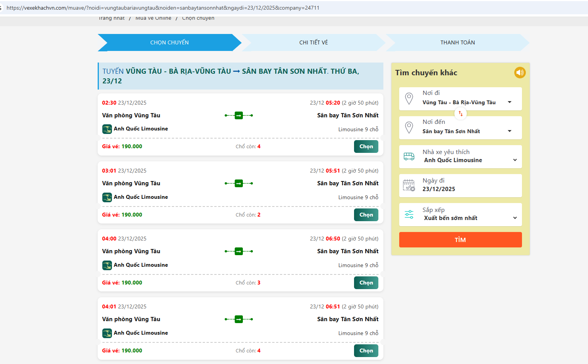Click the speaker sound icon

(520, 73)
